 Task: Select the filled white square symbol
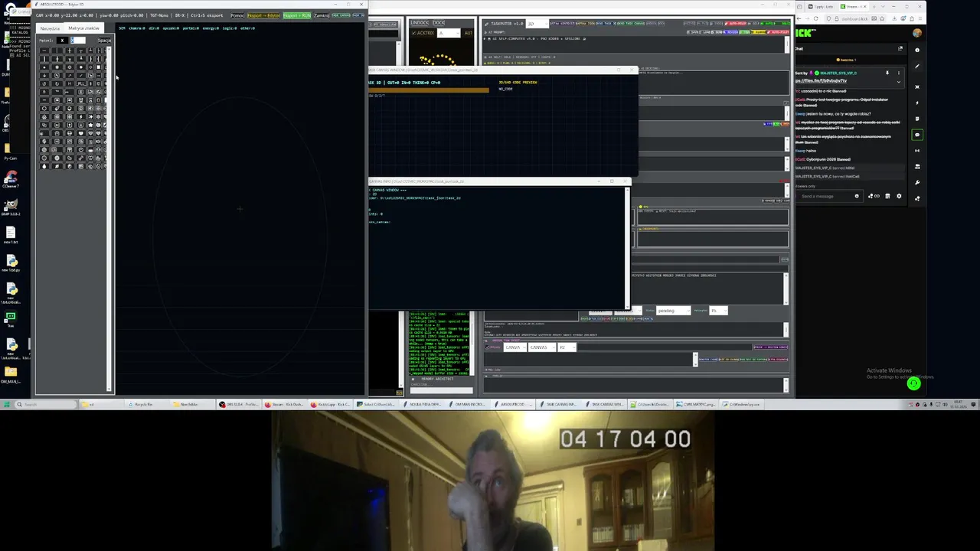pyautogui.click(x=98, y=67)
